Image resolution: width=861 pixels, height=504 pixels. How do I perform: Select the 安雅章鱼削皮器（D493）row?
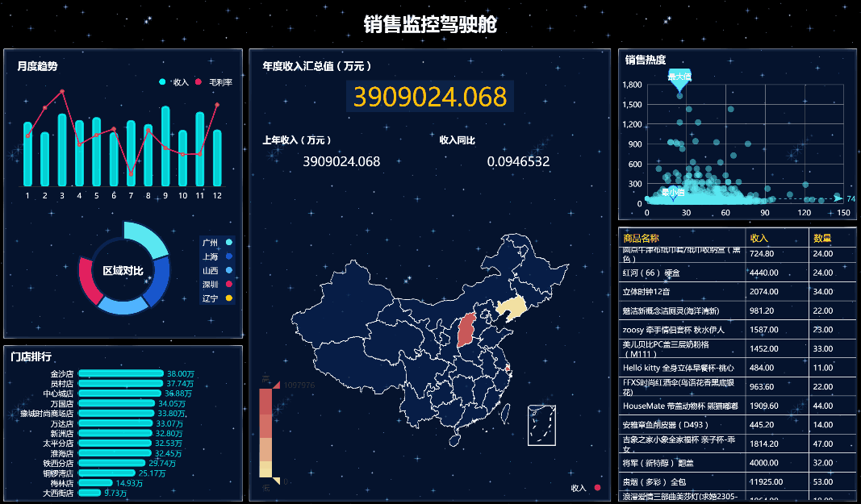point(737,425)
